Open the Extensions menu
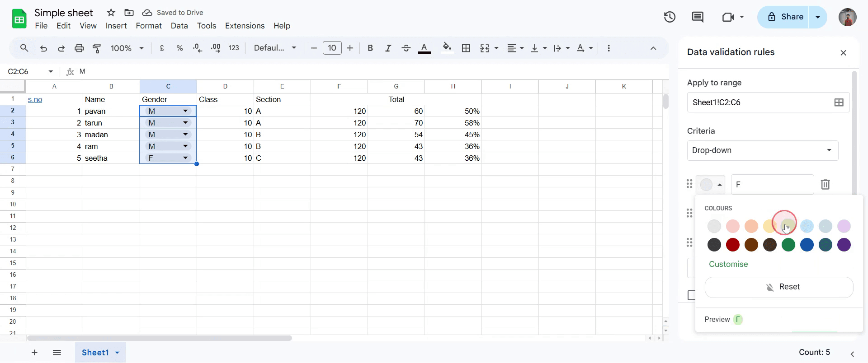Screen dimensions: 868x363 [245, 26]
